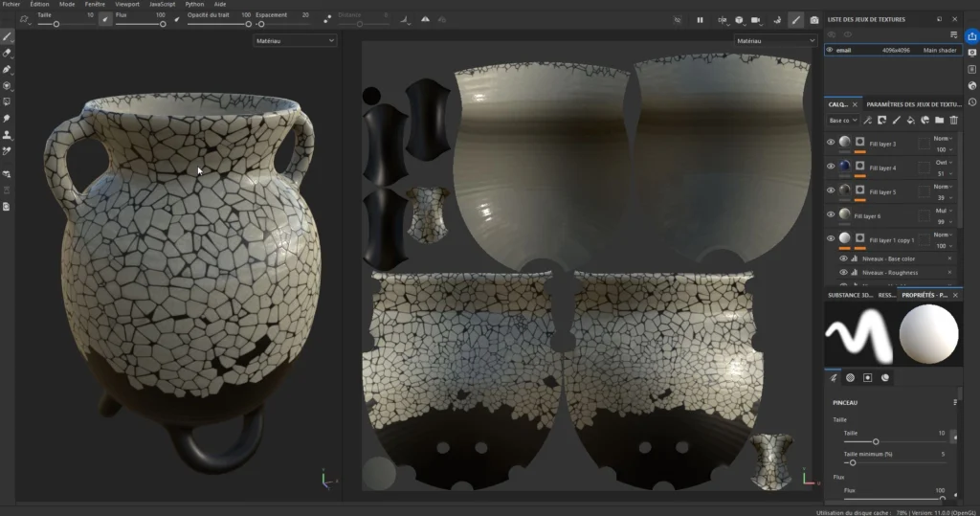Choose the Smudge tool
Screen dimensions: 980x516
[8, 118]
